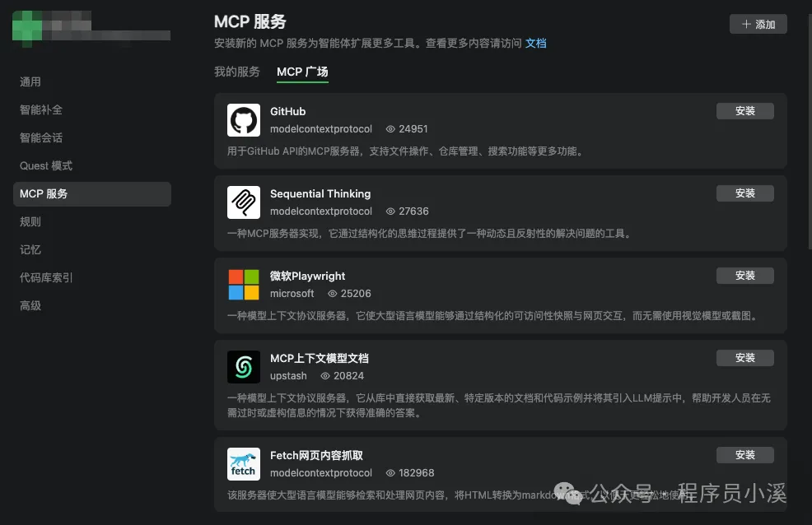Select MCP 服务 in the sidebar
Viewport: 812px width, 525px height.
(91, 194)
